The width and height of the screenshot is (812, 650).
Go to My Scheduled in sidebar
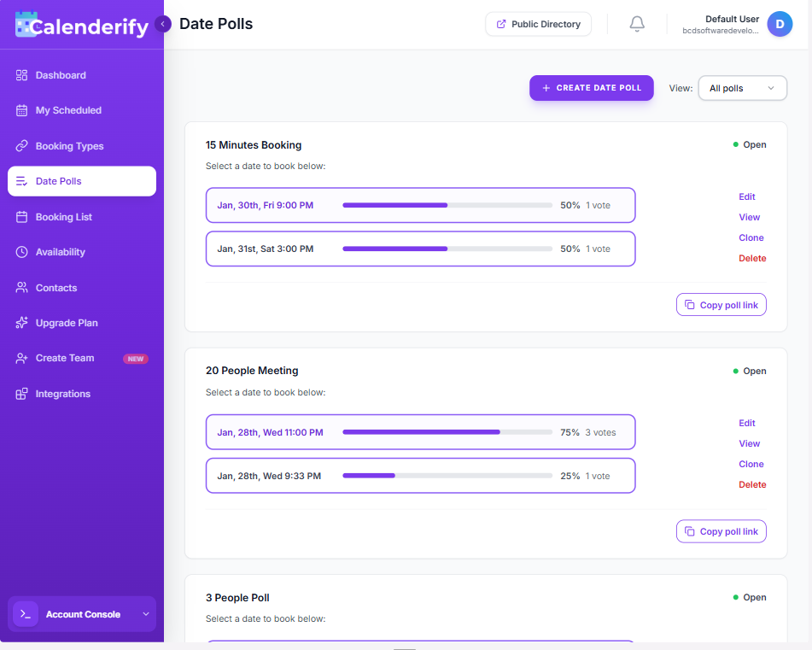(x=68, y=110)
